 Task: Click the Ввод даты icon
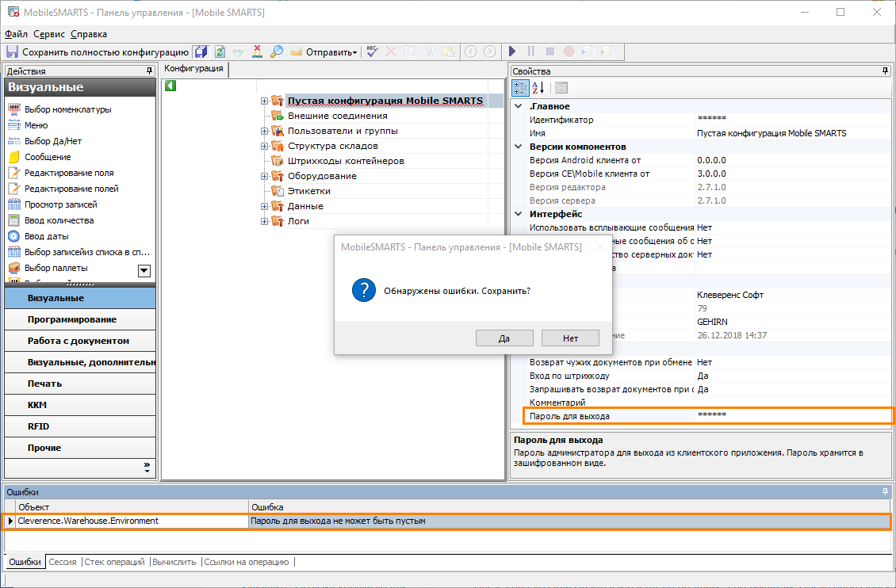pyautogui.click(x=14, y=236)
